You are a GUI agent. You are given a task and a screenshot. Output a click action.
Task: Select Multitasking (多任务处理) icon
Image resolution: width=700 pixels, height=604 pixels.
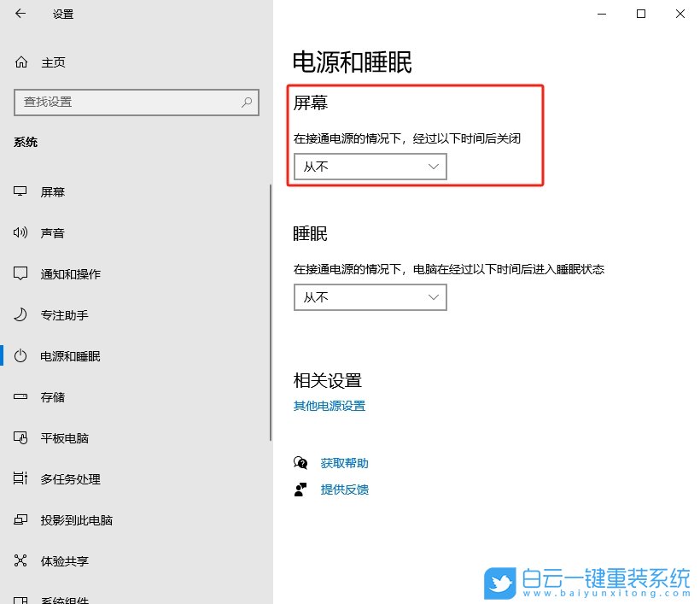tap(20, 479)
